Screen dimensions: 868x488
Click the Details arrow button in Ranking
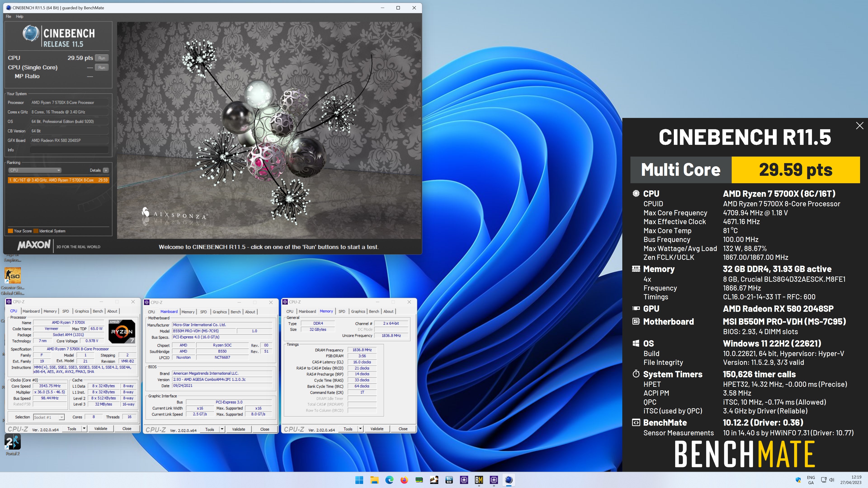pyautogui.click(x=106, y=170)
